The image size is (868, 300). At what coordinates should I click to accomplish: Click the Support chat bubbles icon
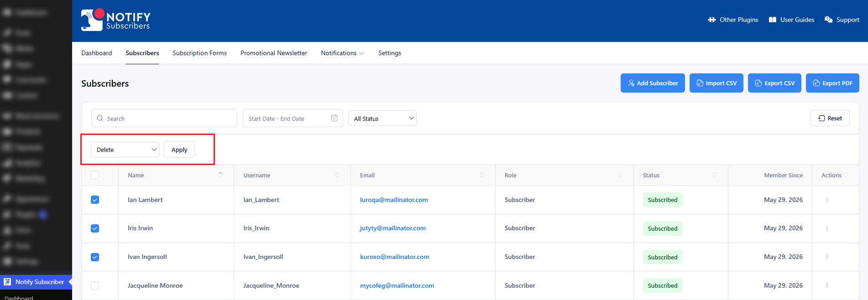coord(829,20)
